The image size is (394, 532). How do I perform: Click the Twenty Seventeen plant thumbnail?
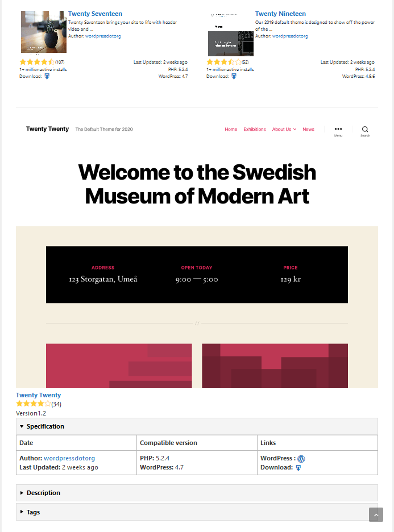[x=43, y=32]
